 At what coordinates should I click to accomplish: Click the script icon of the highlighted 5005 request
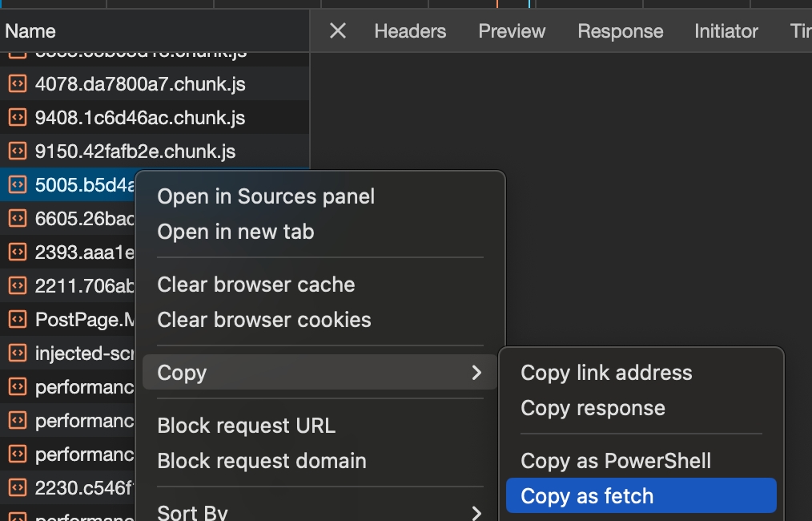click(x=17, y=185)
